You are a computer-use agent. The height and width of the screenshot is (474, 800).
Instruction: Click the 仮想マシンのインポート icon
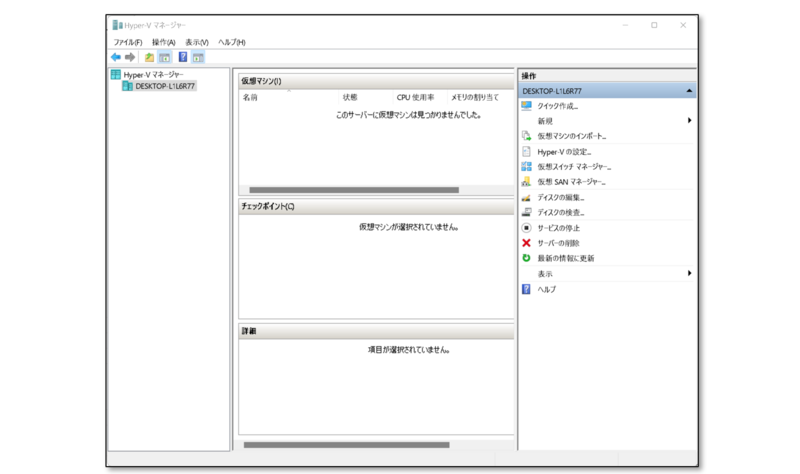(527, 136)
